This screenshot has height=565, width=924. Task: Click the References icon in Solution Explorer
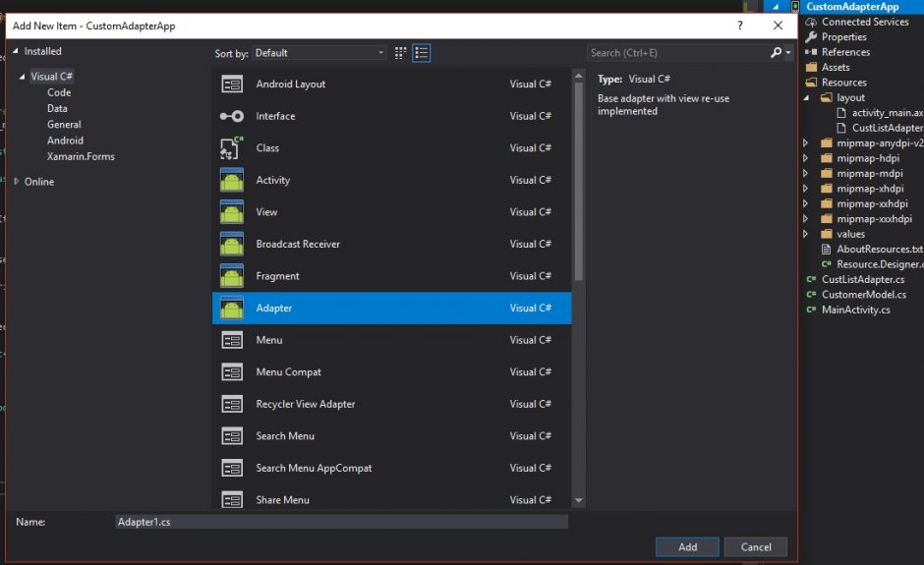click(x=811, y=52)
